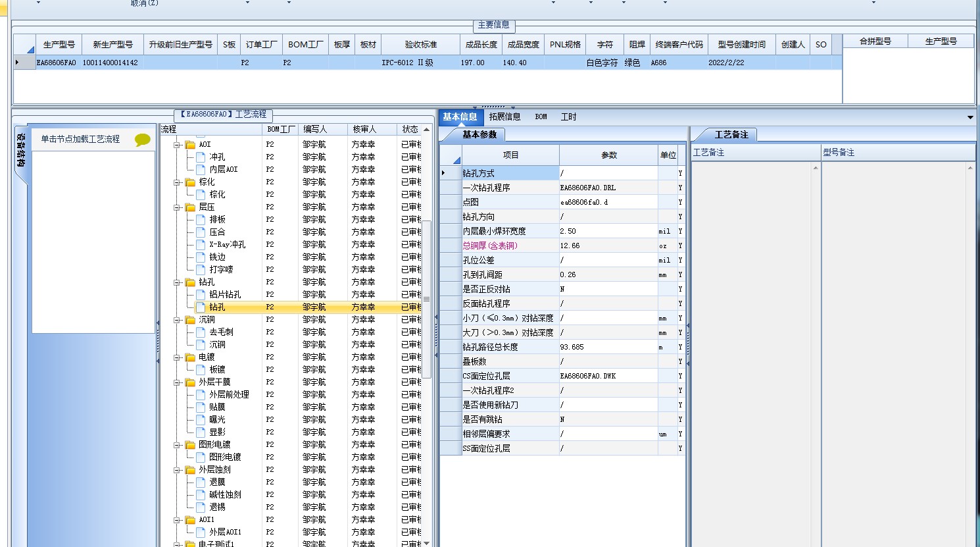Click the 图形电镀 folder icon
Viewport: 980px width, 547px height.
click(x=190, y=445)
